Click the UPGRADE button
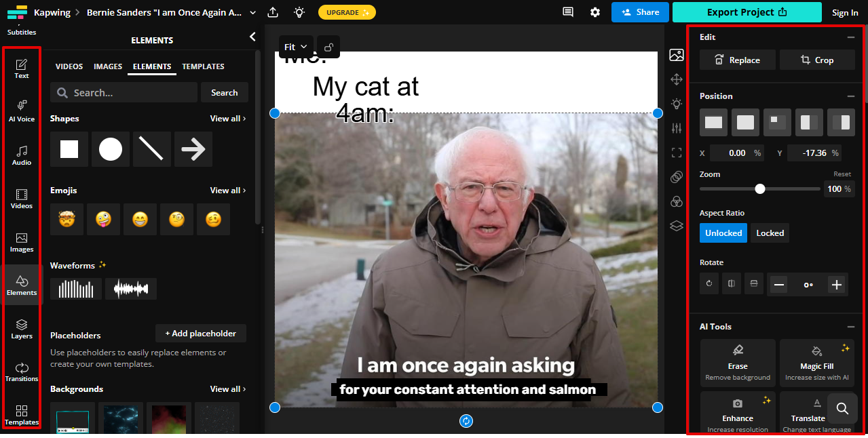Screen dimensions: 868x438 point(347,12)
